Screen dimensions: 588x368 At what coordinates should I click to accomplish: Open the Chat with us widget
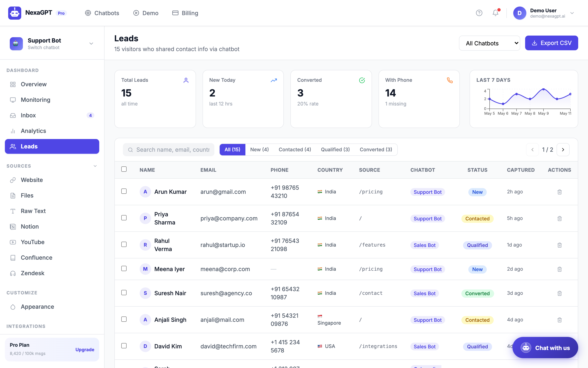point(545,348)
